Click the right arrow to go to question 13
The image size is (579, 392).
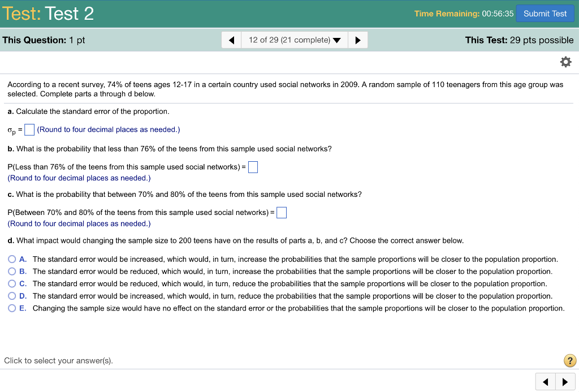coord(358,40)
